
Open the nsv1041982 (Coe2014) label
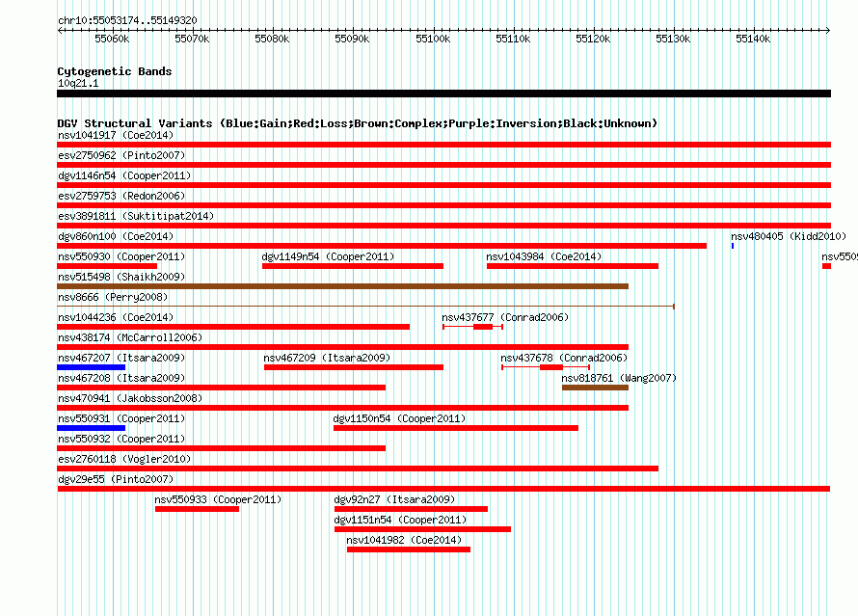pyautogui.click(x=404, y=540)
